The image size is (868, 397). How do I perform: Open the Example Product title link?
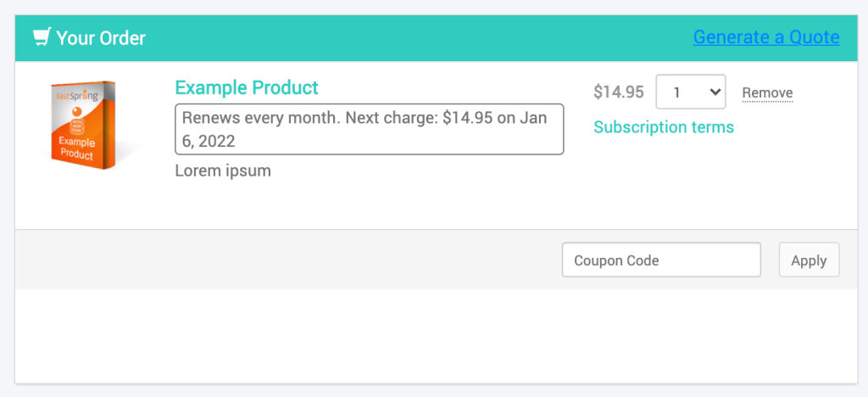(x=247, y=87)
